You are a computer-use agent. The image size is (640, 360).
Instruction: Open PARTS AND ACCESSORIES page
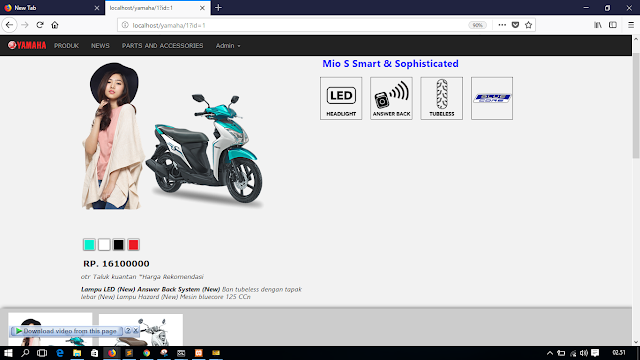(162, 46)
